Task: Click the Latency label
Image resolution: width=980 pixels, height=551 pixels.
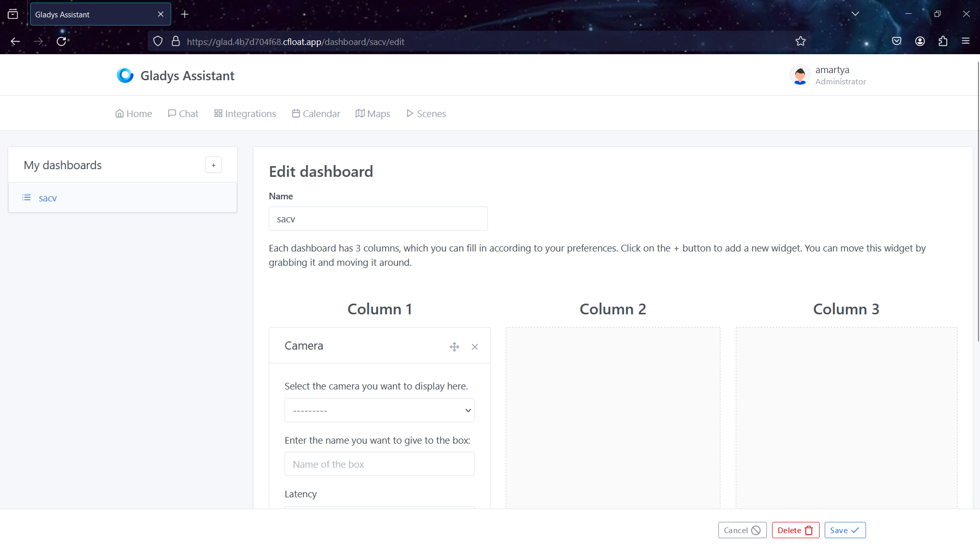Action: [x=300, y=494]
